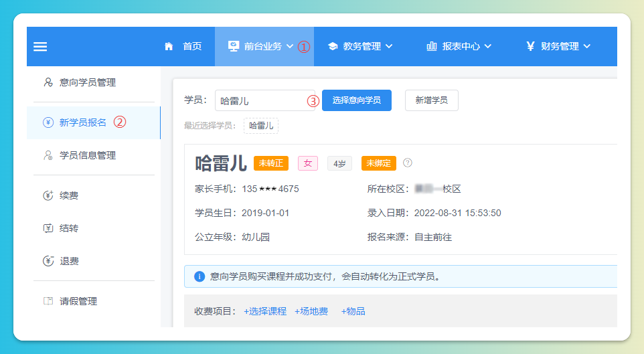Screen dimensions: 644x354
Task: Open the hamburger menu icon
Action: 40,46
